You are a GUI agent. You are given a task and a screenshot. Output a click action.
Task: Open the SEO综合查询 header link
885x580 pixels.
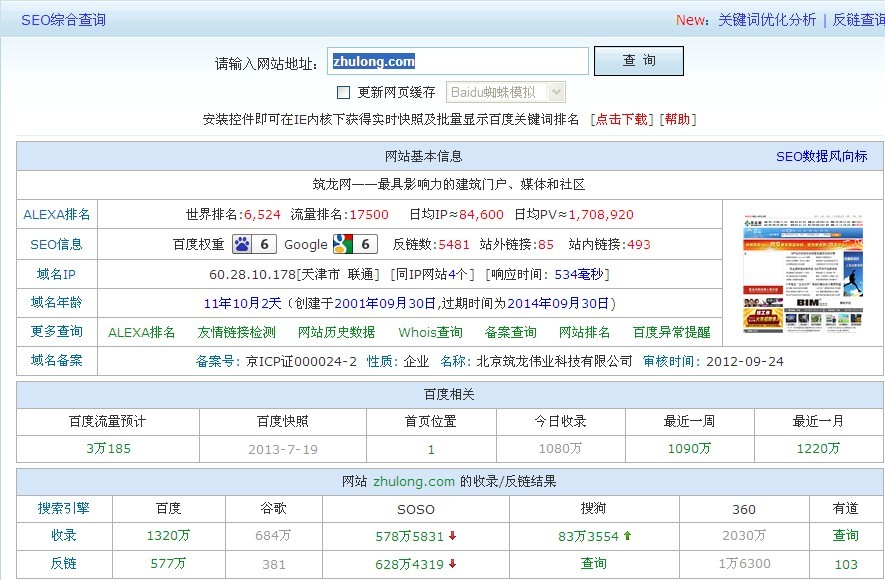63,20
